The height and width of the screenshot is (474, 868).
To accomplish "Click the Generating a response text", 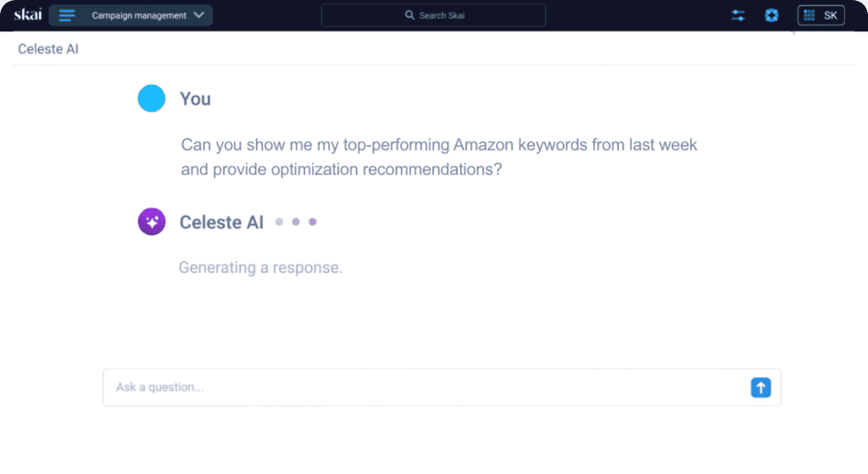I will tap(261, 267).
